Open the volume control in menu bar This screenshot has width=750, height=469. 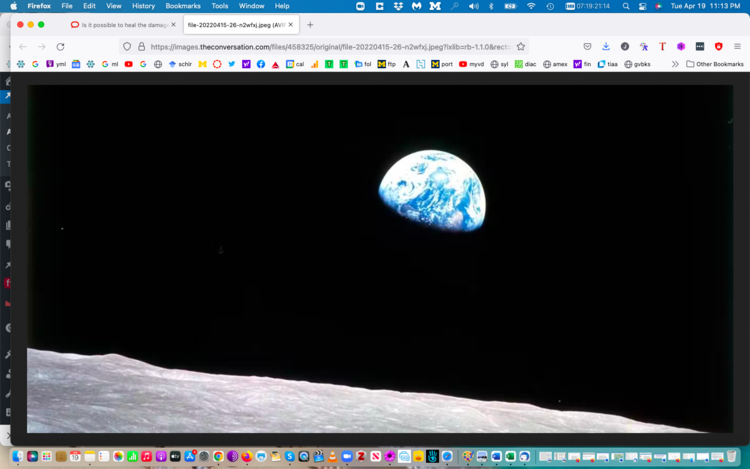tap(474, 6)
